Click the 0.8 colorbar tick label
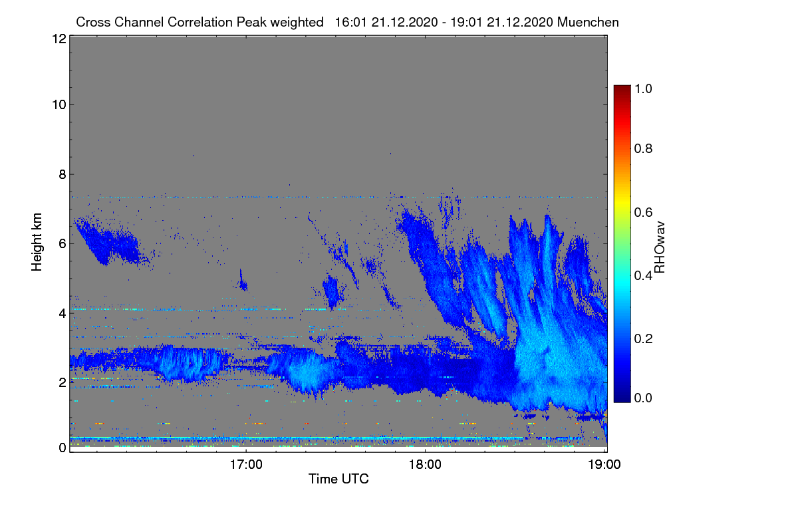The width and height of the screenshot is (798, 532). point(645,149)
